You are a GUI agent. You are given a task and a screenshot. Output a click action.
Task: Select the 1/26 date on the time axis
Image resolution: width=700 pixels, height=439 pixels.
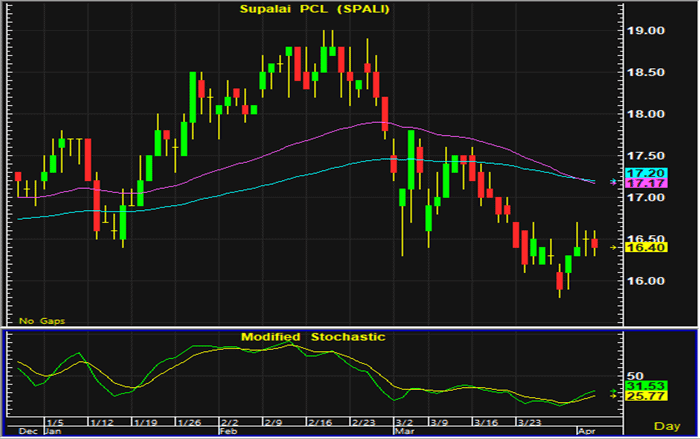coord(188,421)
